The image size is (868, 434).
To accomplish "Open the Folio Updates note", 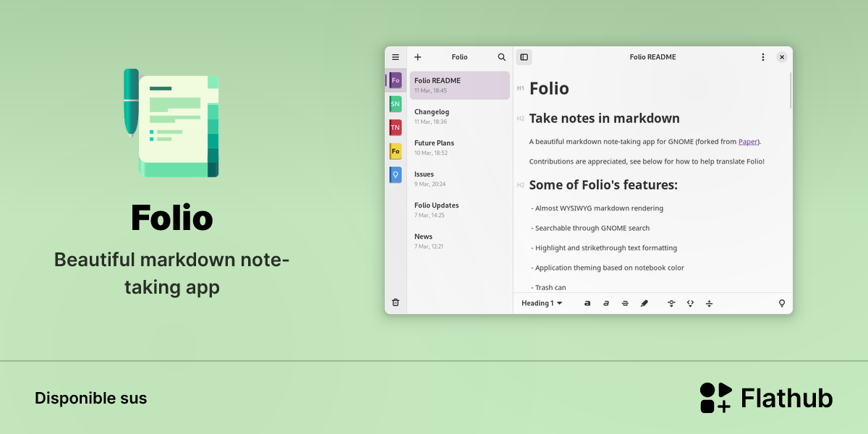I will click(x=459, y=210).
